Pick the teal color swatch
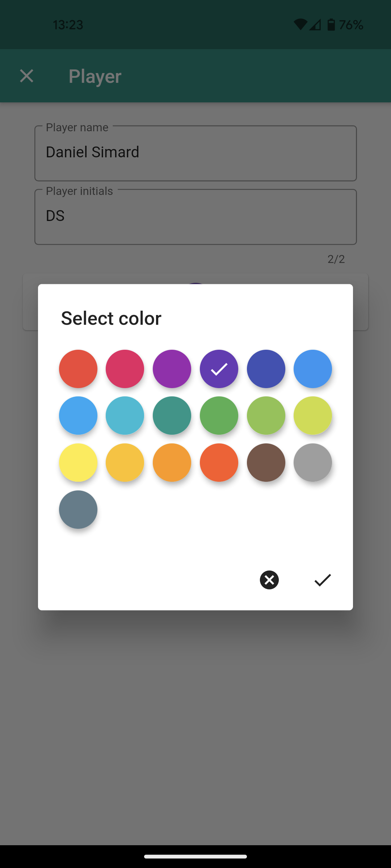 tap(172, 416)
